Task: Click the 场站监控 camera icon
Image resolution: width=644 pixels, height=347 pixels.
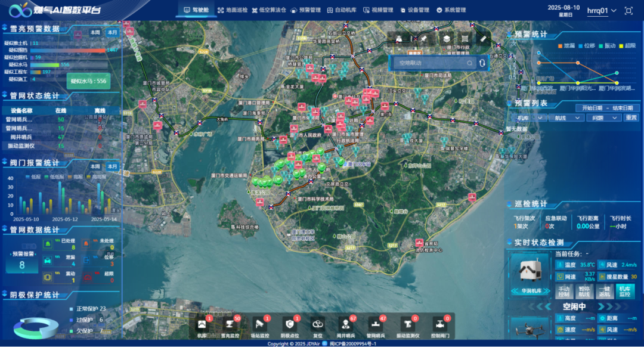Action: (x=259, y=324)
